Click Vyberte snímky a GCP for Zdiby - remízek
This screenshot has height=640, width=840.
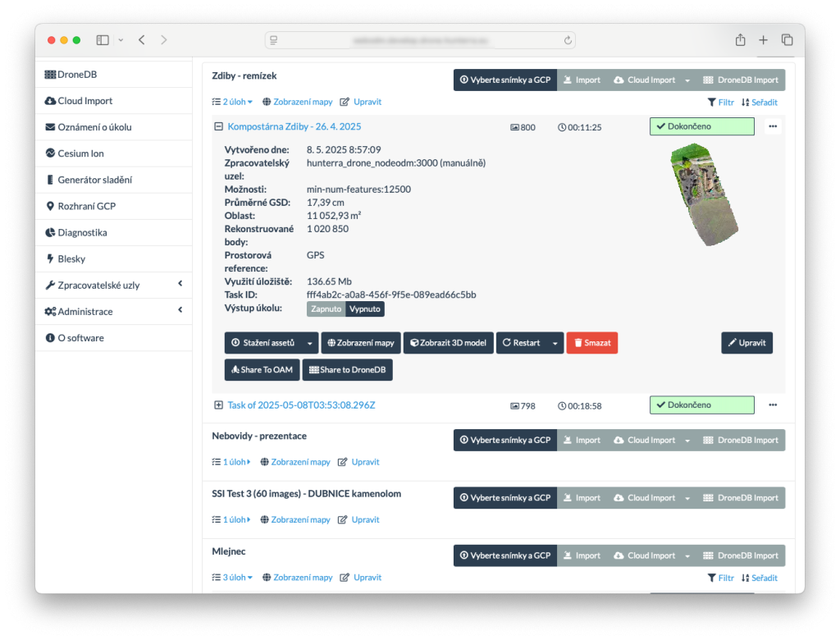click(505, 80)
